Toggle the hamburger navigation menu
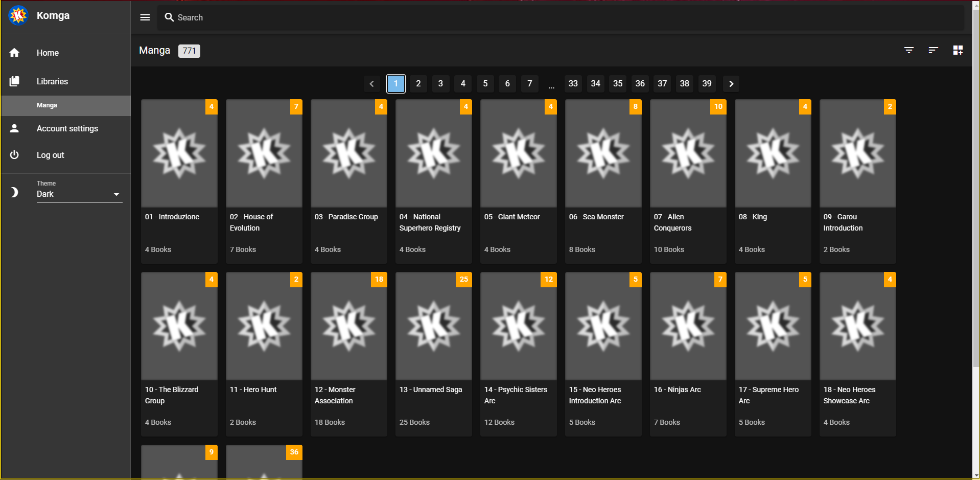Screen dimensions: 980x480 (x=145, y=17)
